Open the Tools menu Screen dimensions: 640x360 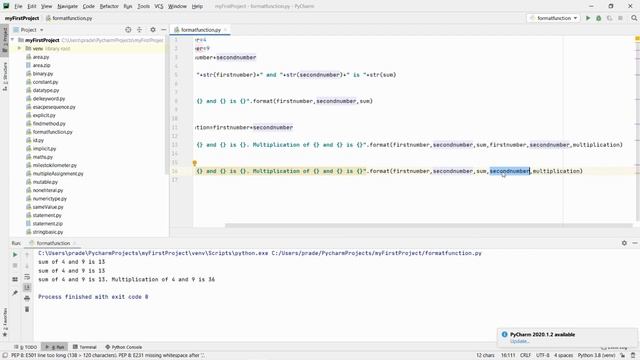[143, 6]
